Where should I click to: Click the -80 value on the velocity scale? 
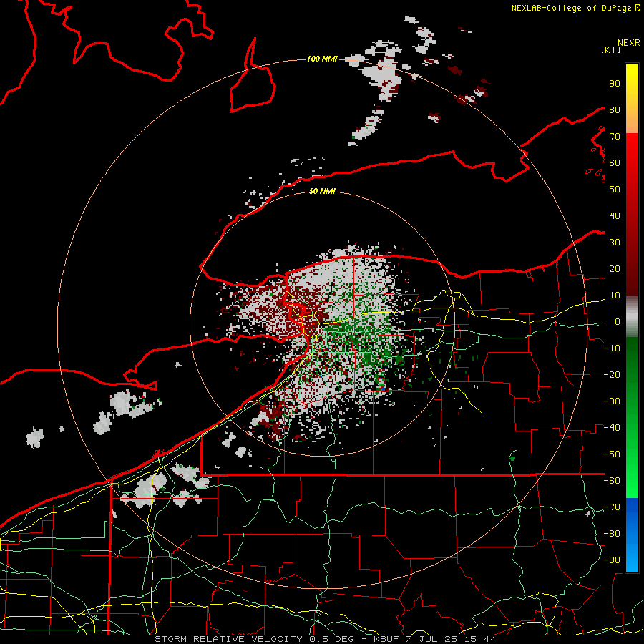[612, 534]
